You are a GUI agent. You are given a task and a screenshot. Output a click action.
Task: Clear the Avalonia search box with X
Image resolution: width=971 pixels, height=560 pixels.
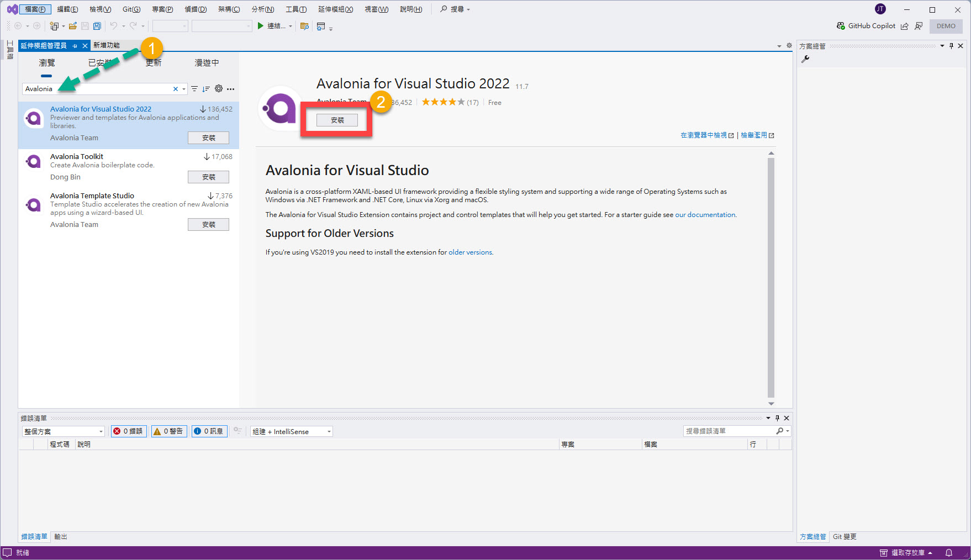tap(176, 89)
